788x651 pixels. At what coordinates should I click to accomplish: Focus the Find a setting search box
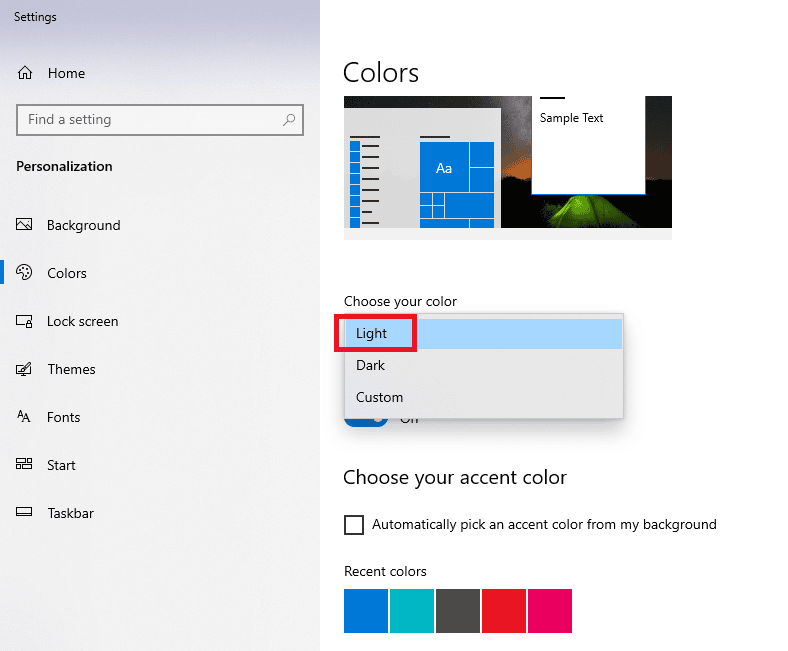point(160,120)
